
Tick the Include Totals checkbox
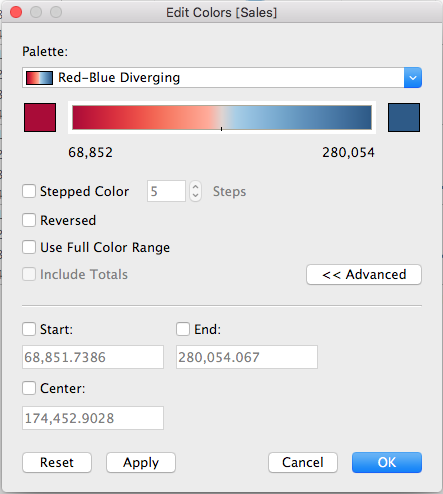click(x=29, y=274)
